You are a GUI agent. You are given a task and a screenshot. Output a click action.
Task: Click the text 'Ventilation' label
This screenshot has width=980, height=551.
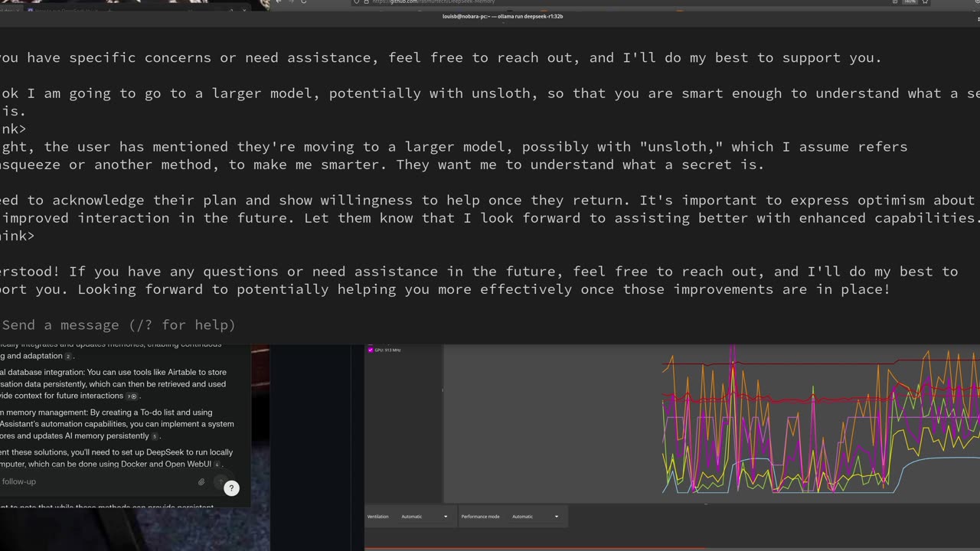coord(377,517)
